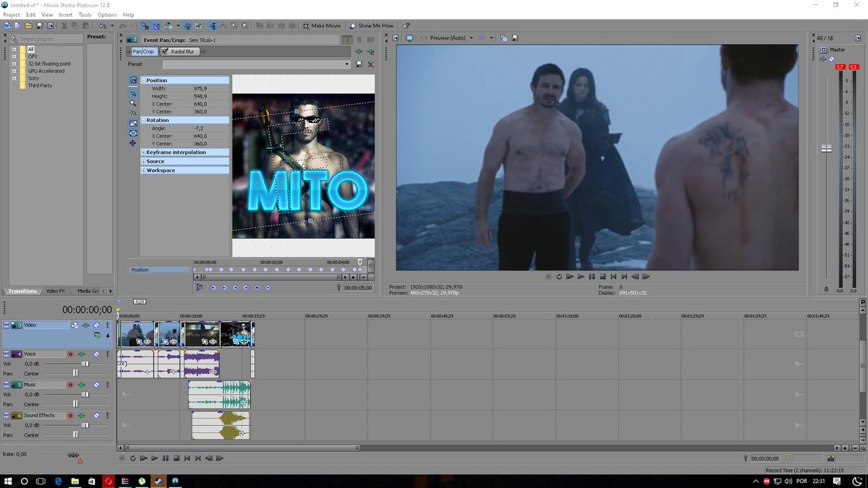Screen dimensions: 868x488
Task: Collapse the Position properties group
Action: (x=143, y=80)
